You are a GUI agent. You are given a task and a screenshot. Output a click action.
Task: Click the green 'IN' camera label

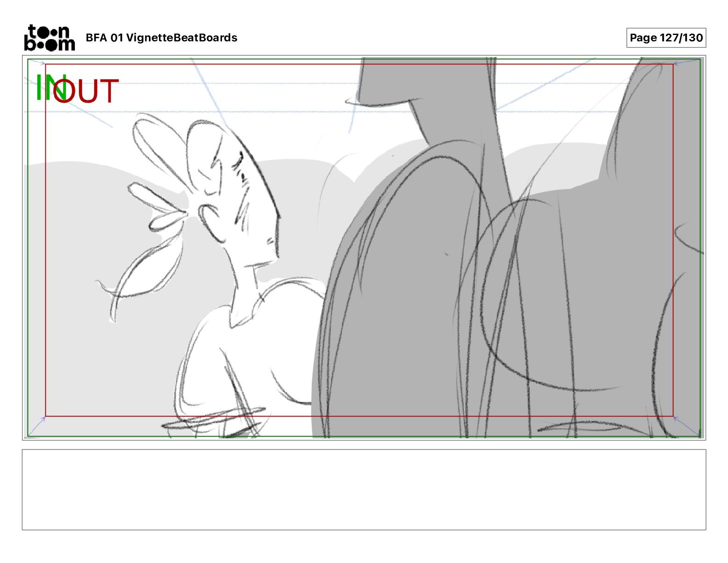(51, 88)
